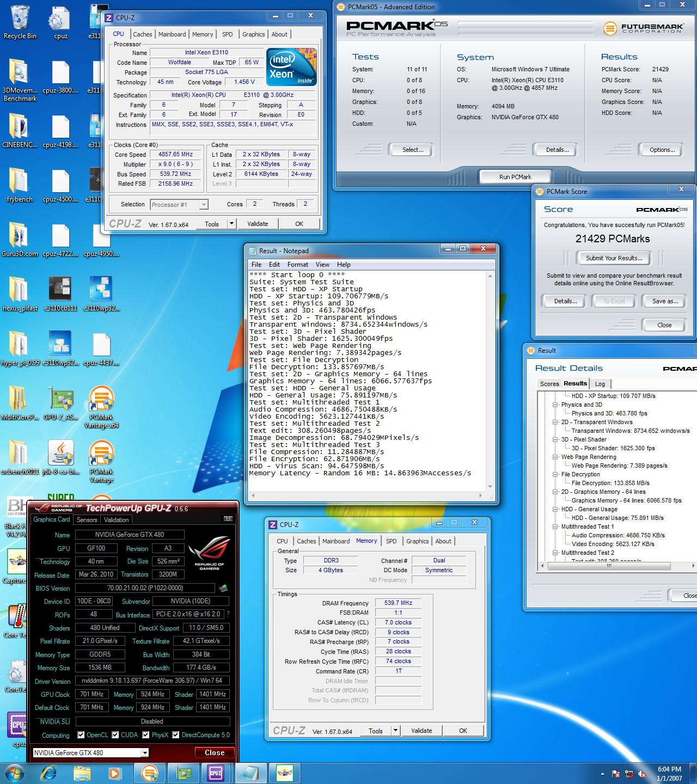Image resolution: width=697 pixels, height=784 pixels.
Task: Open Windows Explorer from the taskbar
Action: (x=82, y=773)
